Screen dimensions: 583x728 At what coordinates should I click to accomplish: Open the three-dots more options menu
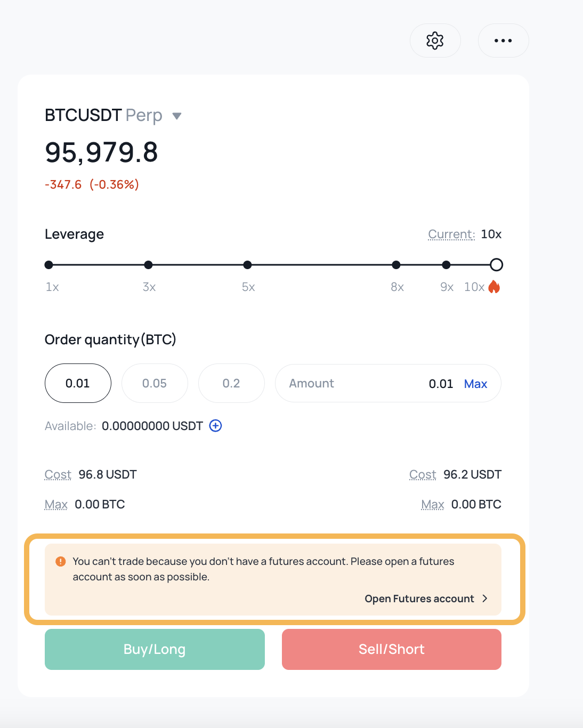tap(503, 41)
